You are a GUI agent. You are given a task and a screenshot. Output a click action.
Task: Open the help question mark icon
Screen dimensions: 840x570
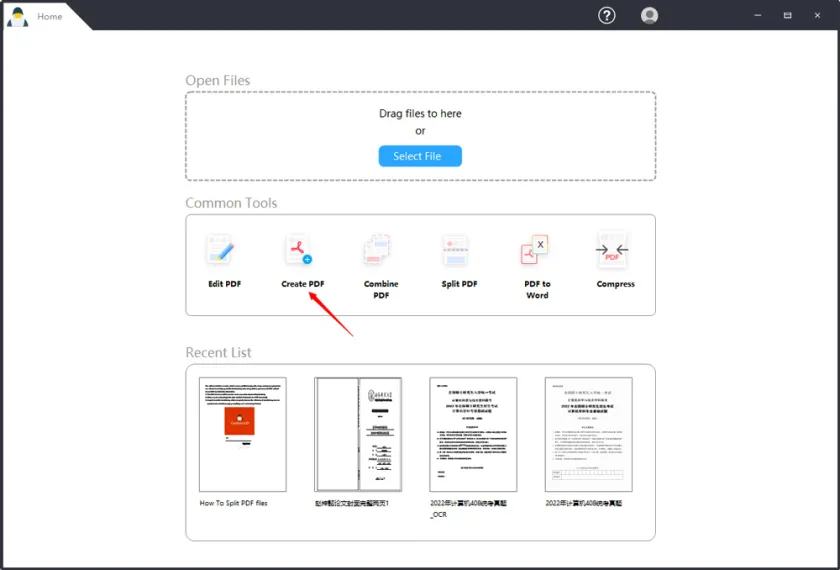(607, 15)
